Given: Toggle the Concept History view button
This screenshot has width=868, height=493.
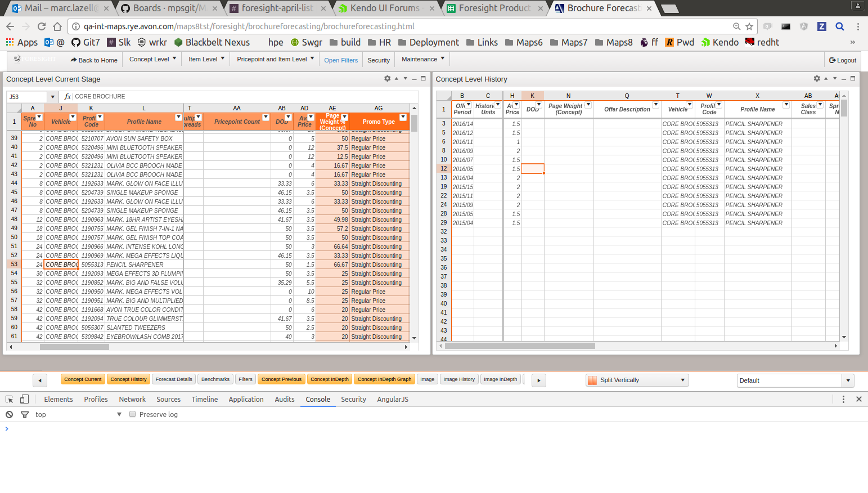Looking at the screenshot, I should coord(128,379).
